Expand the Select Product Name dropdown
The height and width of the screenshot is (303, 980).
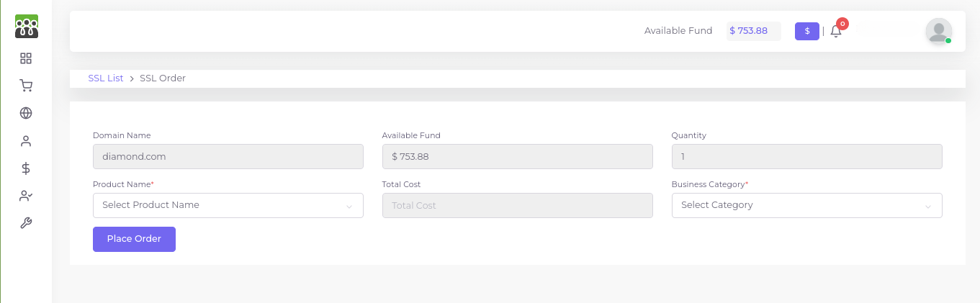(228, 205)
